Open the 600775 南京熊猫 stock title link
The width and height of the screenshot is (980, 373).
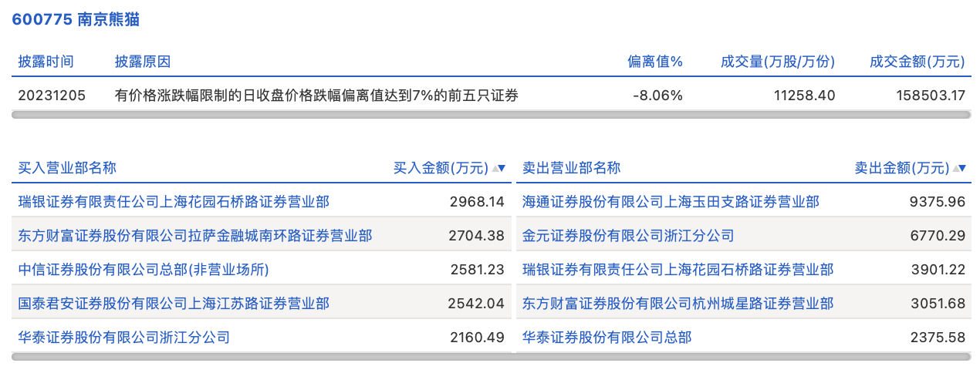(x=76, y=20)
